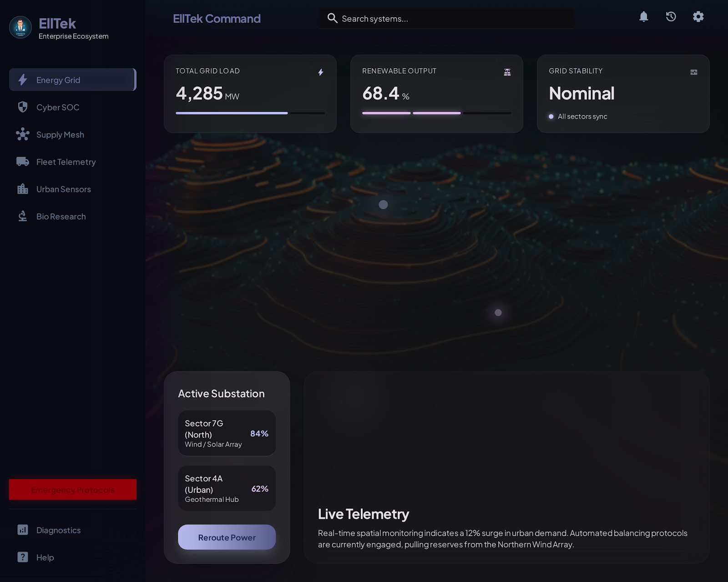Click the Bio Research microscope icon

pos(22,216)
